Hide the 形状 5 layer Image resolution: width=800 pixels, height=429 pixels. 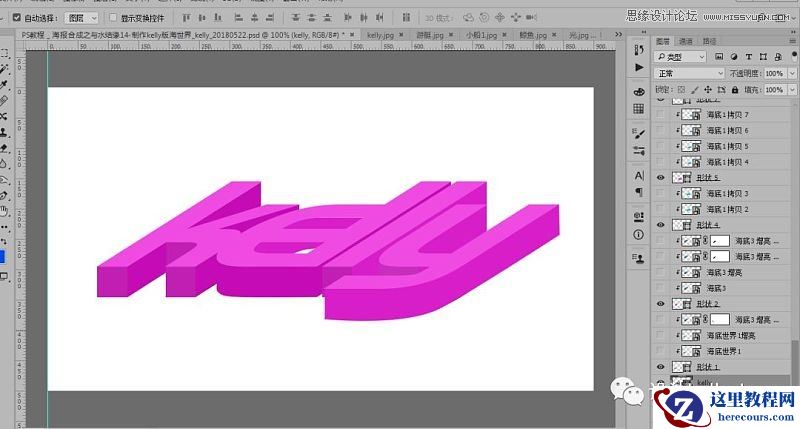click(x=661, y=178)
